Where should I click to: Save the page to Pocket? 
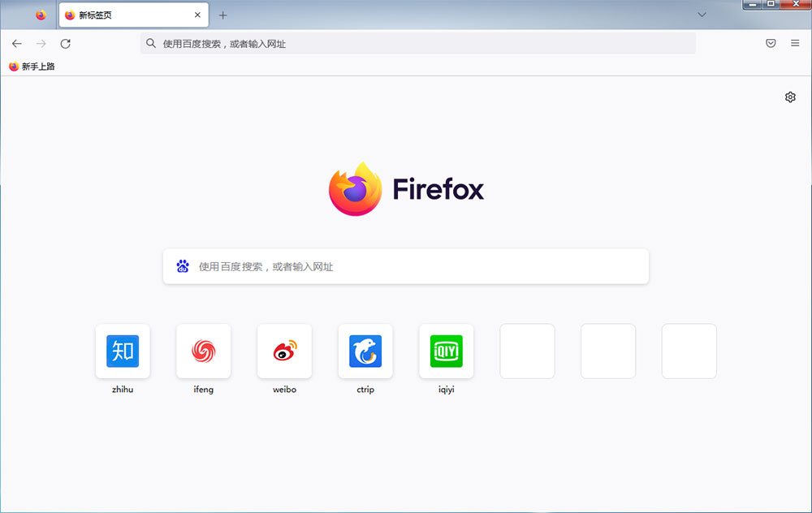(770, 43)
